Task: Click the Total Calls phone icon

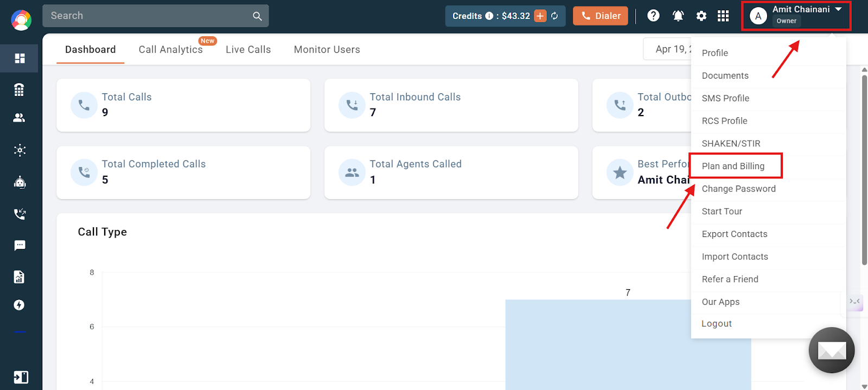Action: (84, 105)
